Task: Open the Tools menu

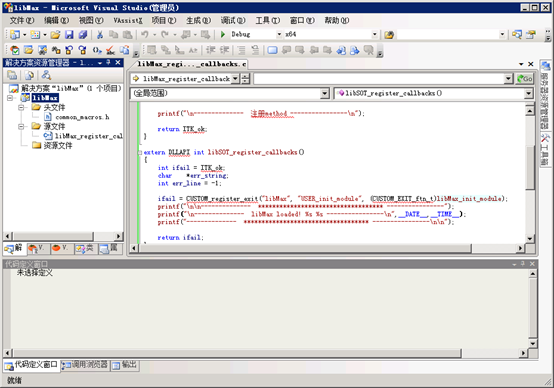Action: click(x=267, y=20)
